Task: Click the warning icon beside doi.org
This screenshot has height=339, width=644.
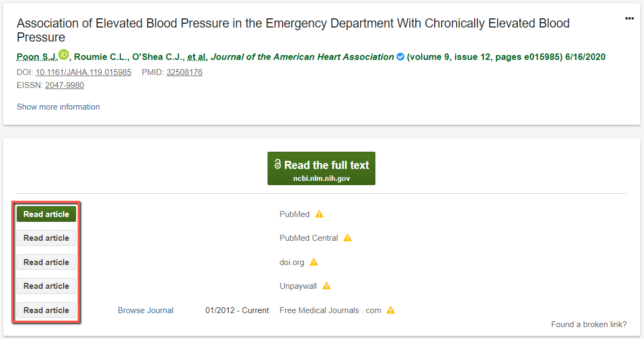Action: (x=314, y=262)
